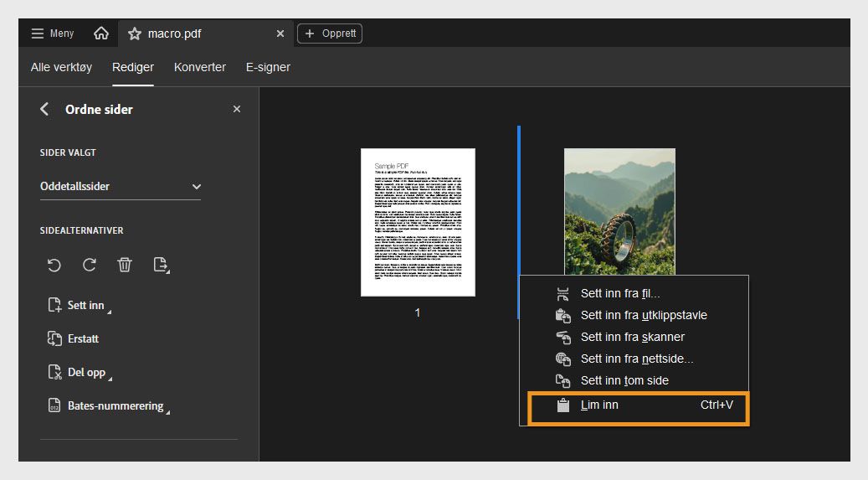Delete selected pages with trash icon

[125, 265]
